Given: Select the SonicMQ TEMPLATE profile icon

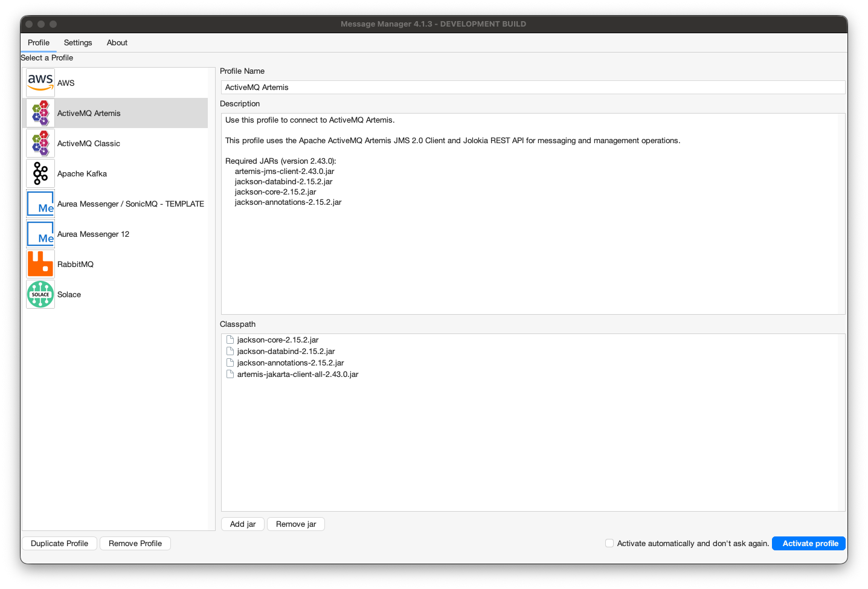Looking at the screenshot, I should 40,204.
